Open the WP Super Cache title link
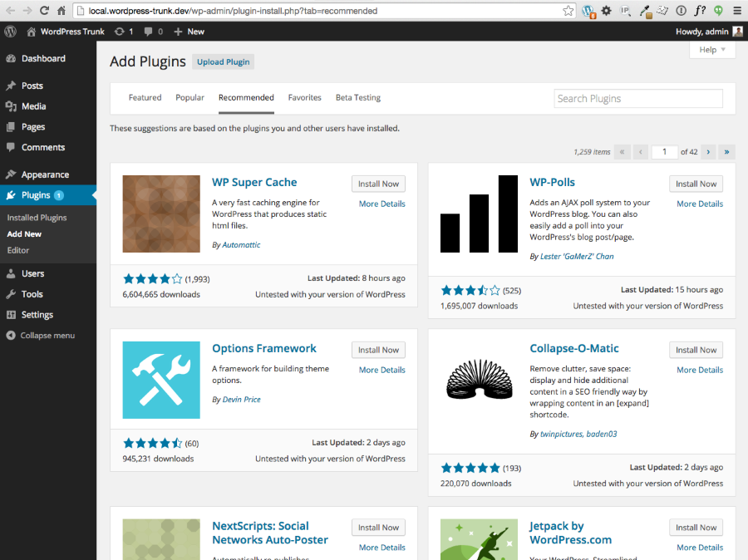748x560 pixels. [254, 182]
